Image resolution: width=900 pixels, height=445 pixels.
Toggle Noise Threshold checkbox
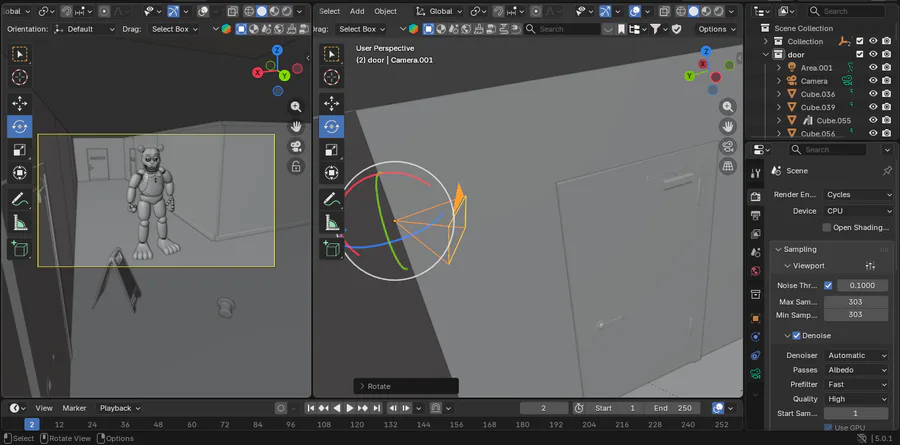(828, 285)
